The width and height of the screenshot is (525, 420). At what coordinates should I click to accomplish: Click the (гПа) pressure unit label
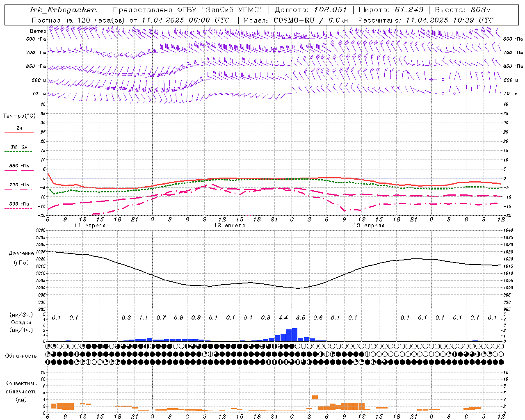click(x=21, y=263)
